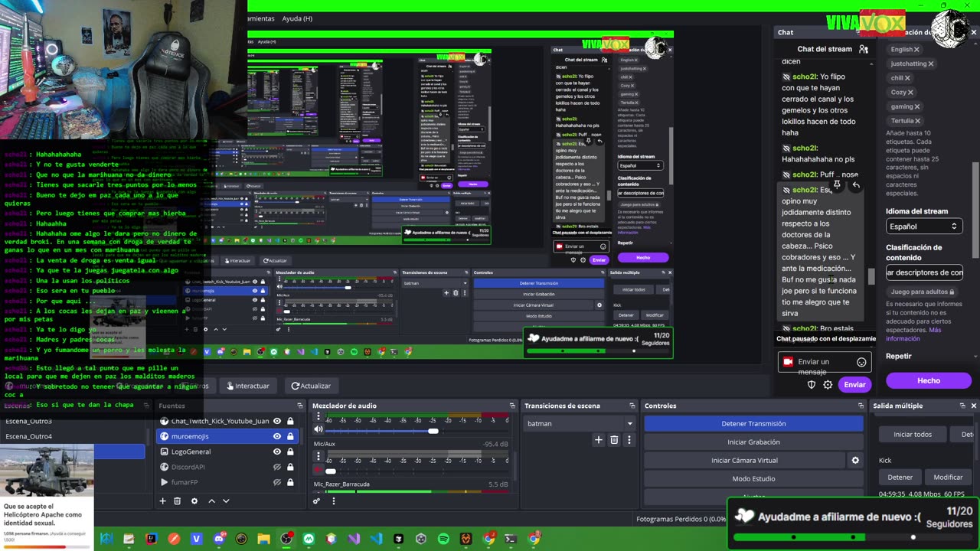
Task: Open source properties gear in Fuentes panel
Action: [194, 500]
